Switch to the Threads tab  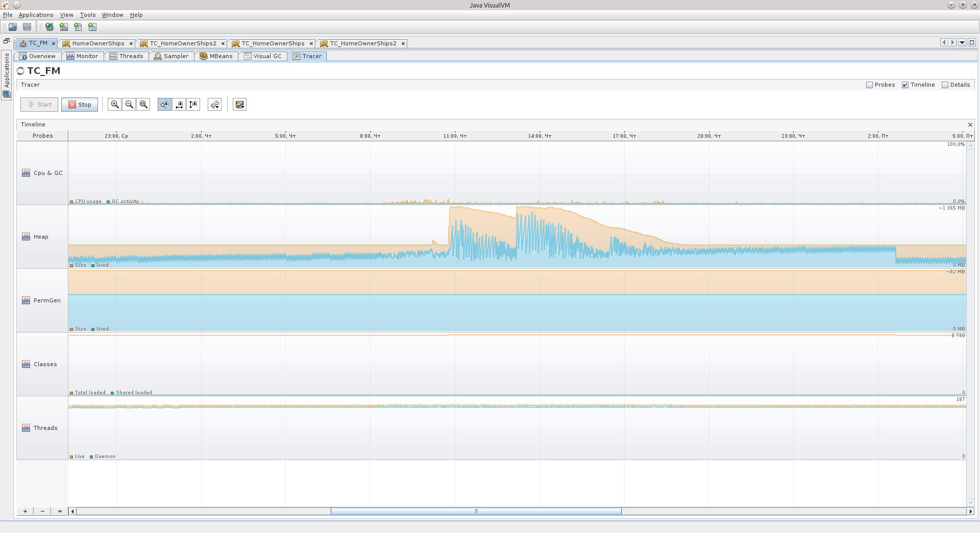click(x=127, y=56)
